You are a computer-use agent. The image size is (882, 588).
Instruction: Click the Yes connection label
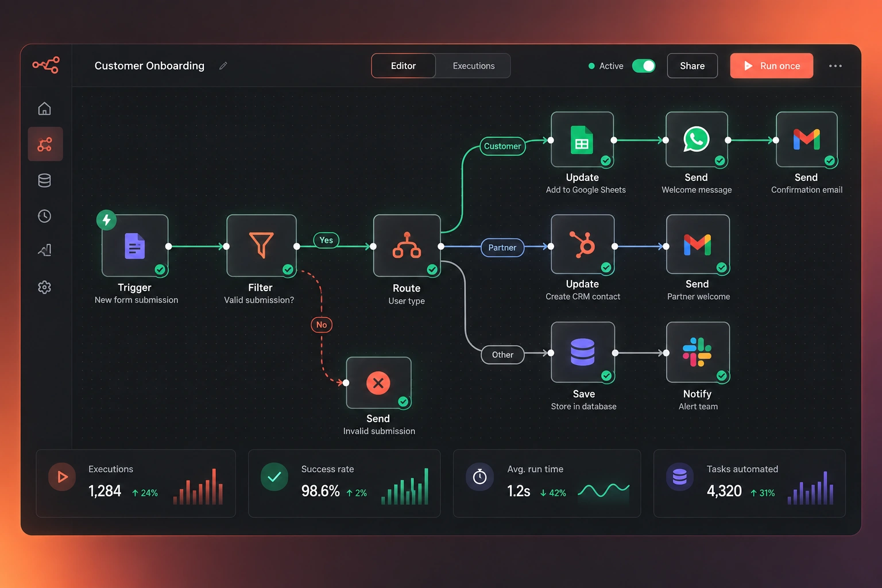326,240
